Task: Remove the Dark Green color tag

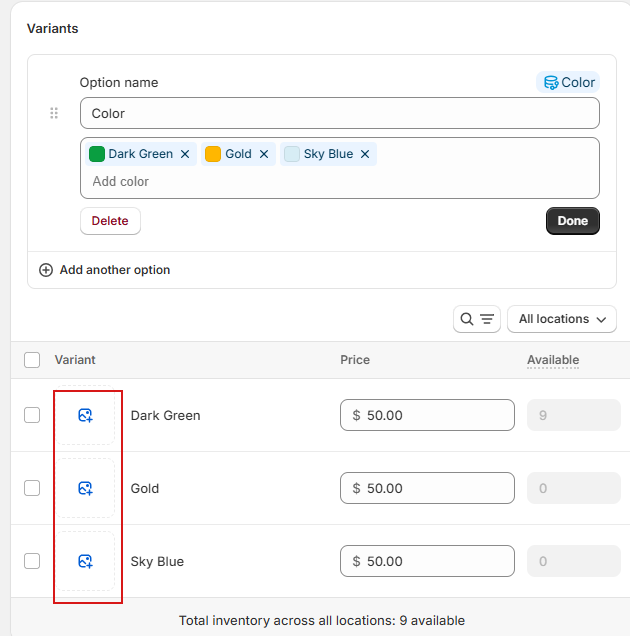Action: pos(185,154)
